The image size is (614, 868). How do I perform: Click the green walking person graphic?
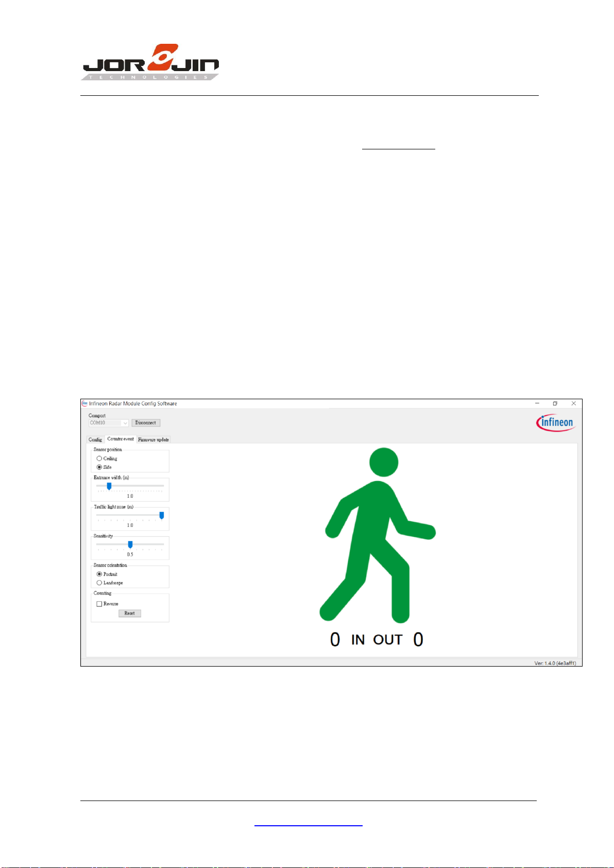pos(378,535)
